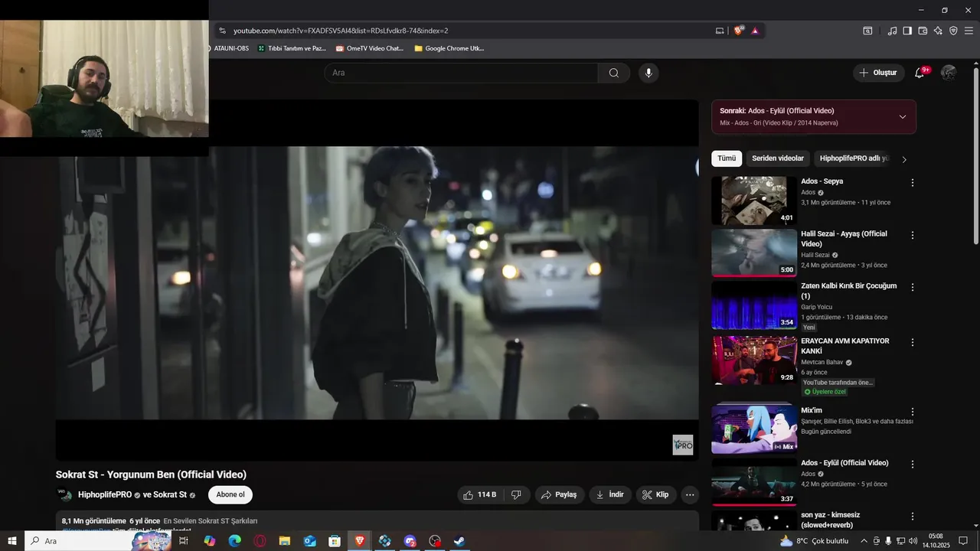Click the Garip Yolcu channel name
Screen dimensions: 980x551
click(816, 307)
